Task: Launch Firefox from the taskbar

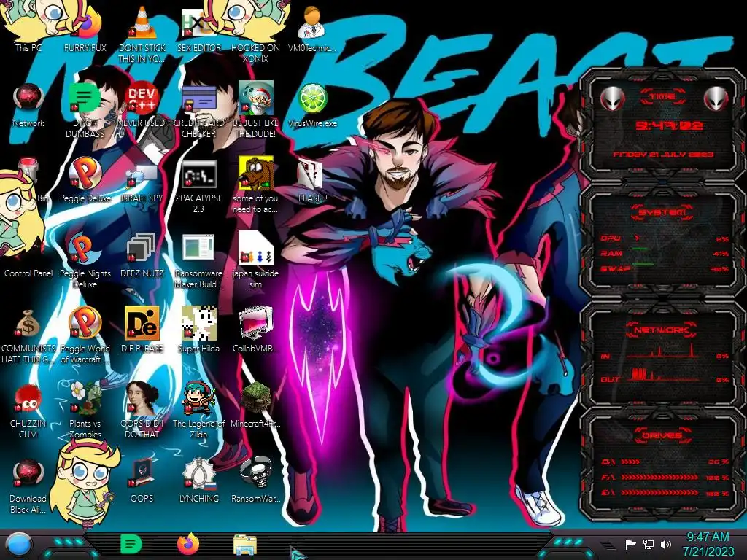Action: point(188,544)
